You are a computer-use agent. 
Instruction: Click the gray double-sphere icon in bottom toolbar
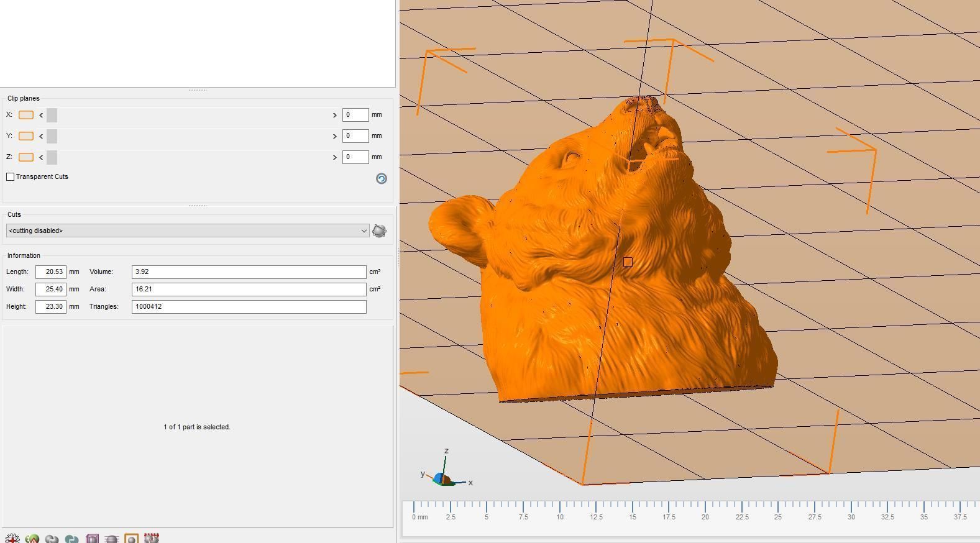(x=52, y=539)
